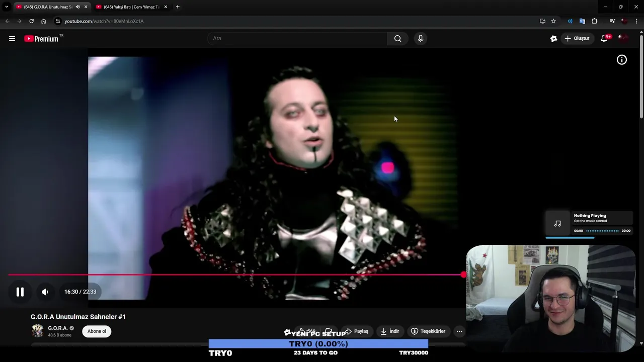Open Chrome three-dot menu

(x=637, y=21)
